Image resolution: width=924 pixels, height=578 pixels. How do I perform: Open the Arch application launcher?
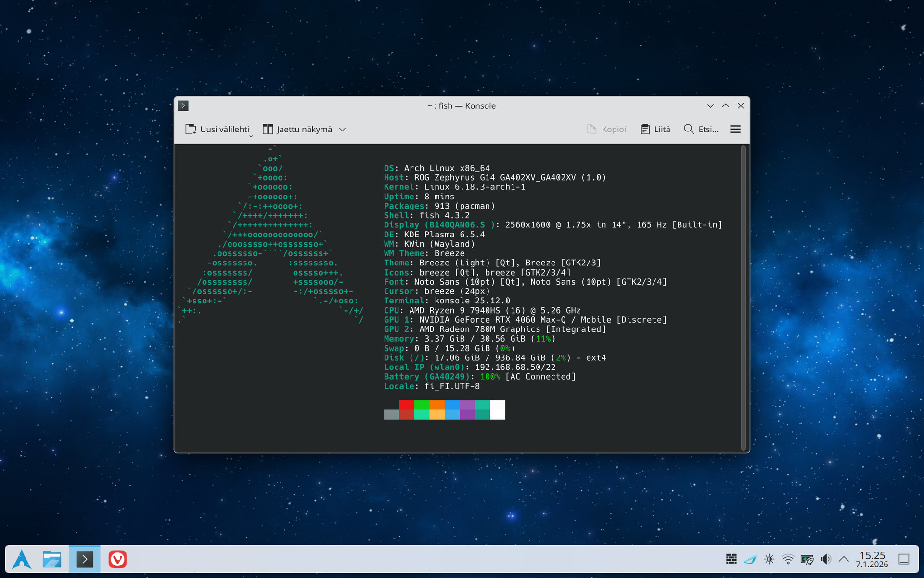click(x=22, y=559)
